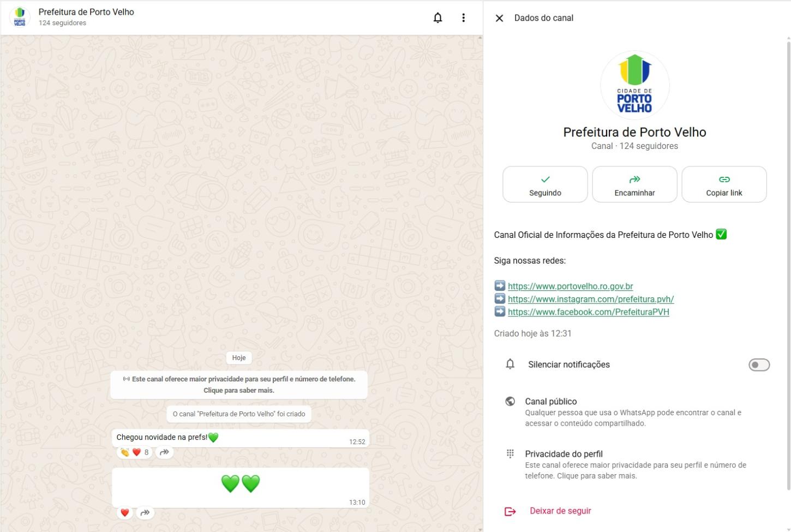Click the Prefeitura de Porto Velho header title
The image size is (791, 532).
point(86,12)
